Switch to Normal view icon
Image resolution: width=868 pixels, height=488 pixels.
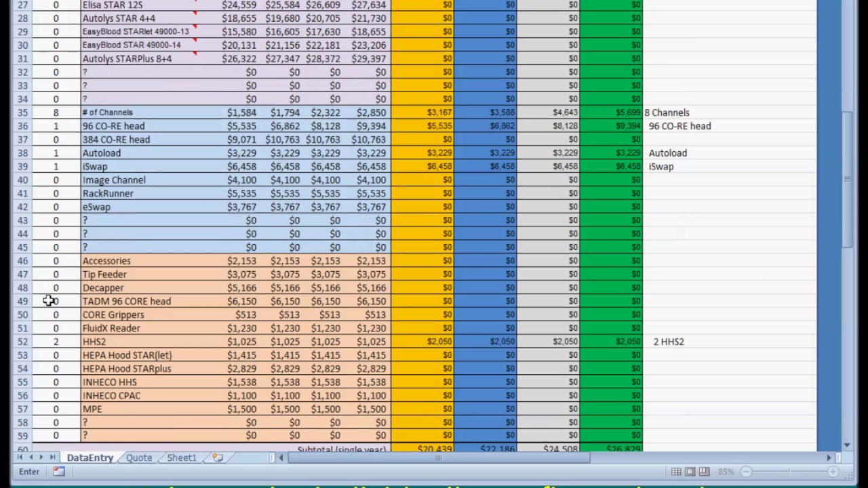tap(676, 472)
